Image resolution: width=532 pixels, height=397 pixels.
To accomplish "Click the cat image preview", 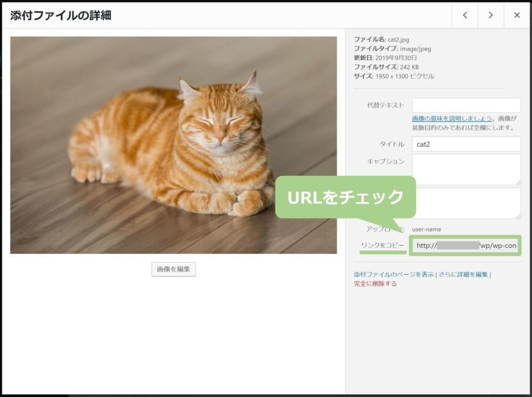I will [x=174, y=145].
